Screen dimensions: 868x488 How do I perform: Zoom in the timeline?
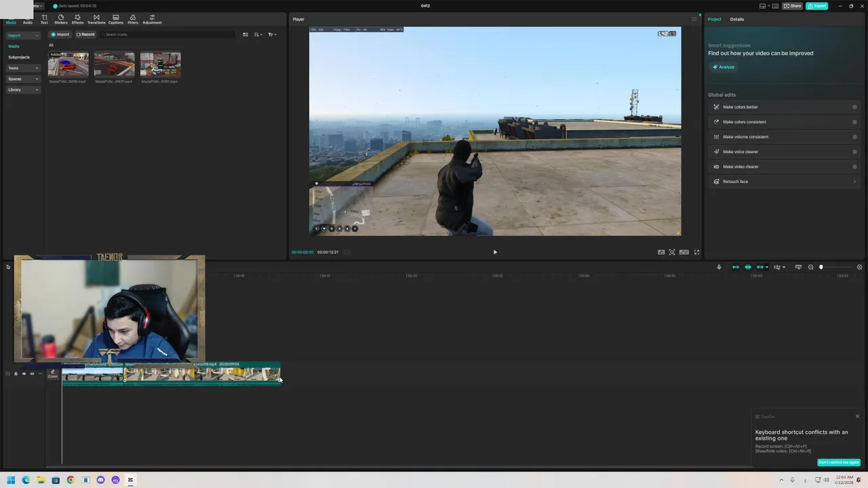coord(859,267)
